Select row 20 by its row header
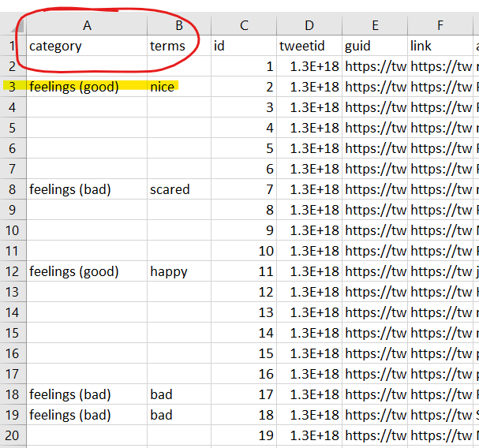Image resolution: width=479 pixels, height=448 pixels. click(13, 435)
